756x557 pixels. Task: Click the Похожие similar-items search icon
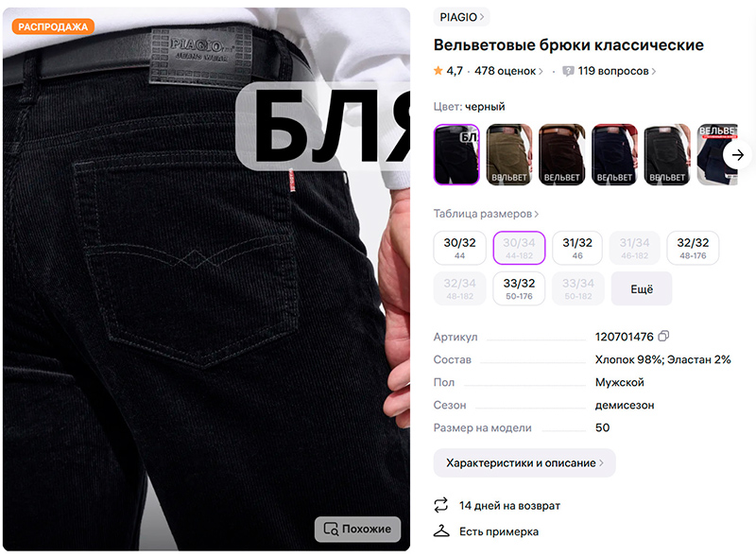(x=332, y=529)
